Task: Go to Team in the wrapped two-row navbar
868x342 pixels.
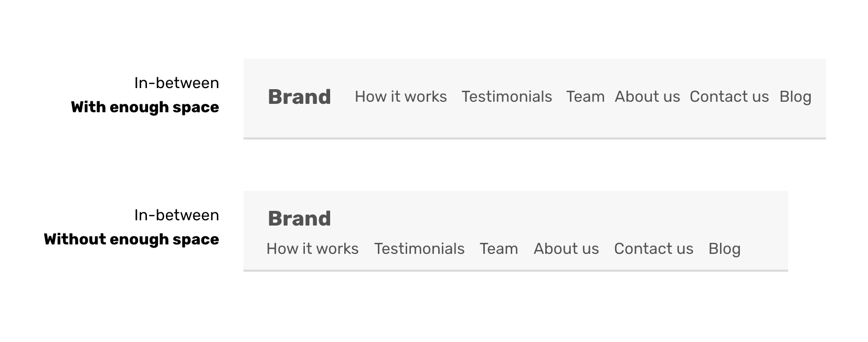Action: pyautogui.click(x=499, y=249)
